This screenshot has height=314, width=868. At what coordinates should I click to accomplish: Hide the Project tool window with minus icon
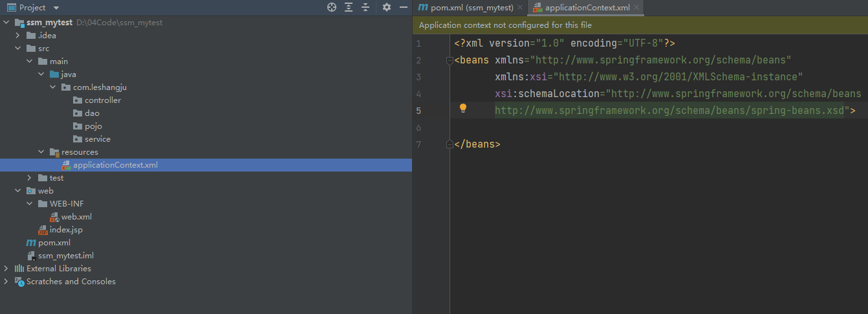coord(403,7)
